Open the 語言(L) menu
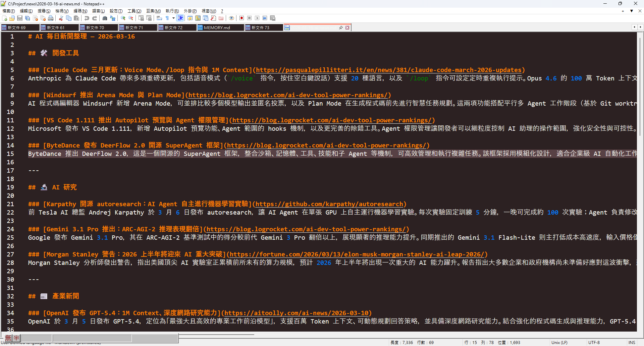Screen dimensions: 644x346 click(x=99, y=11)
